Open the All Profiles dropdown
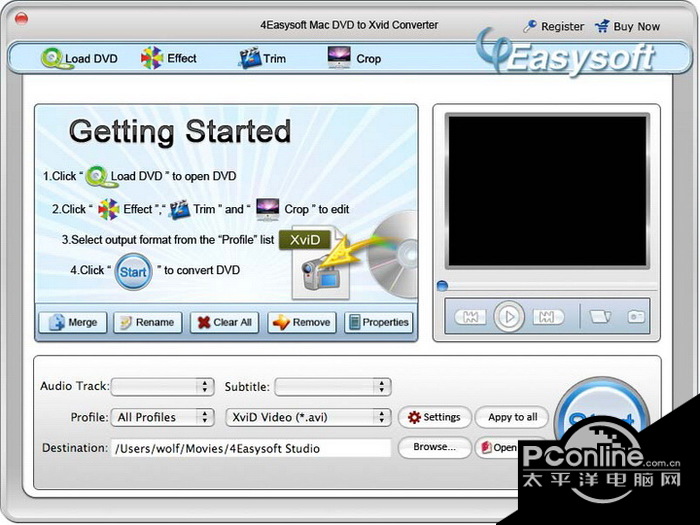This screenshot has width=700, height=525. tap(162, 417)
